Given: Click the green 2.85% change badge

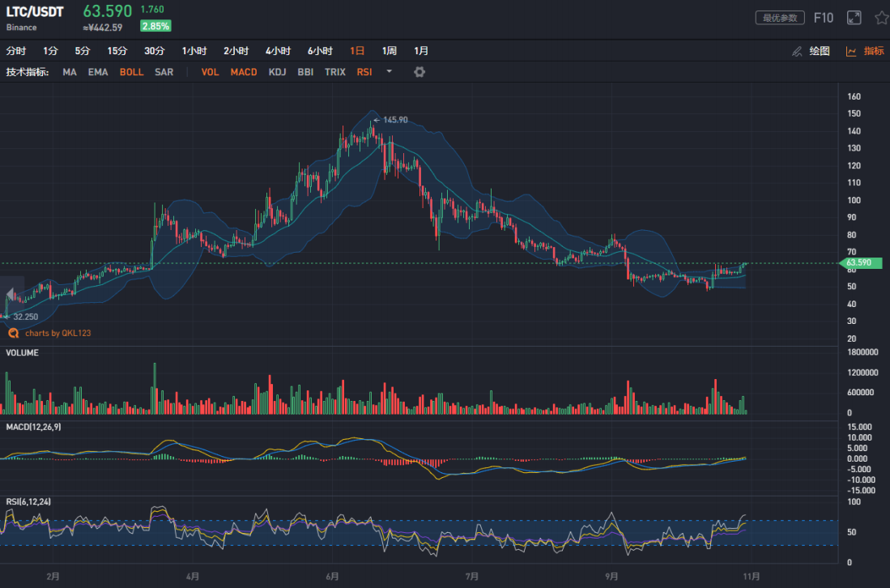Looking at the screenshot, I should 155,26.
